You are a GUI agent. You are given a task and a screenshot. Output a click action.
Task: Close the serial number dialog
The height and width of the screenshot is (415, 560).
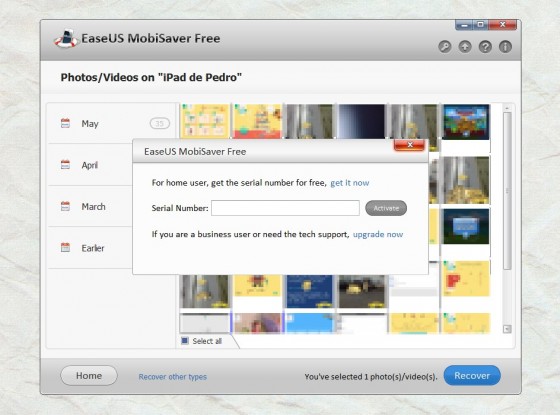(409, 145)
